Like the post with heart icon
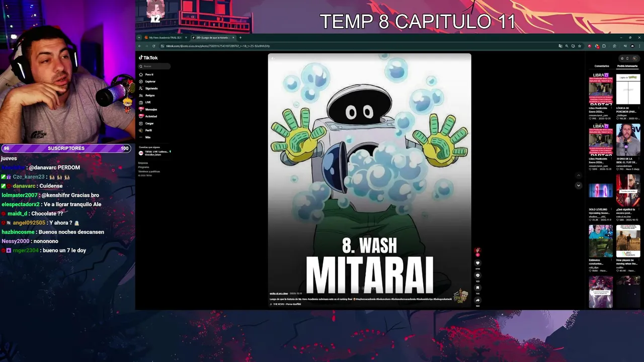Screen dimensions: 644x362 point(478,263)
